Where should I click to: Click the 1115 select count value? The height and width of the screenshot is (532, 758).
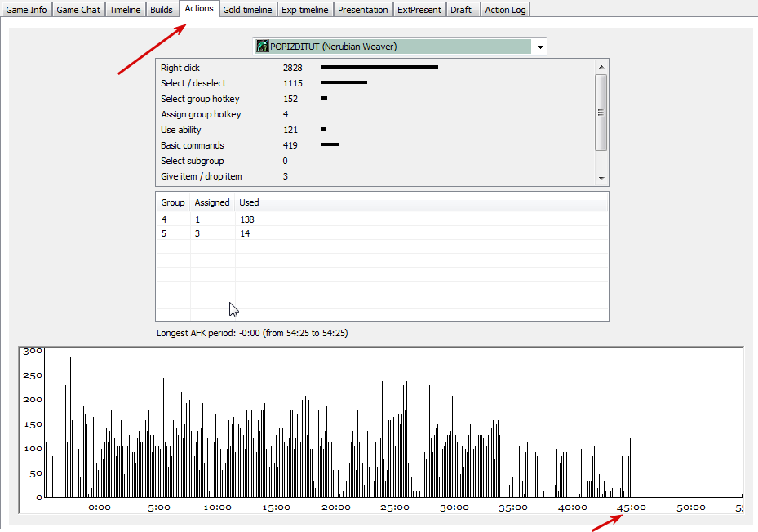pyautogui.click(x=292, y=83)
